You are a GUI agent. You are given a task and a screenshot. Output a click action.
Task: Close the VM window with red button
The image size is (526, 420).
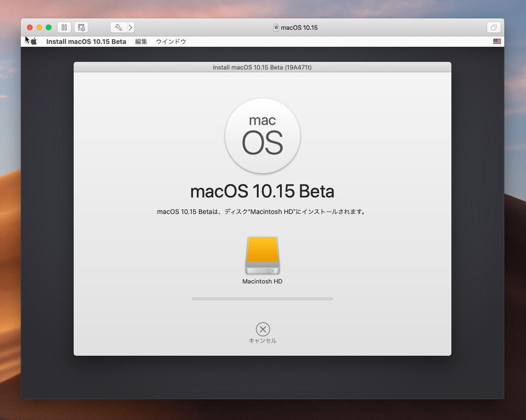[30, 27]
